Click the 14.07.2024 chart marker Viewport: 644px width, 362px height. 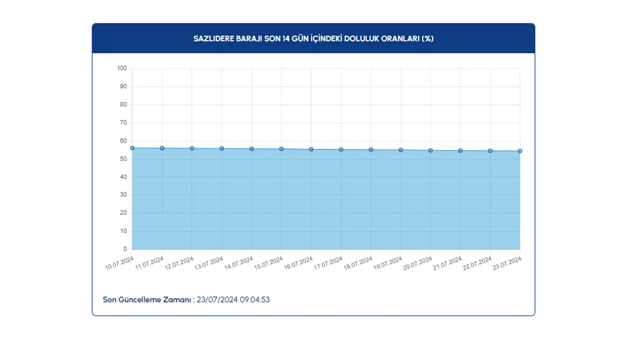(x=252, y=148)
